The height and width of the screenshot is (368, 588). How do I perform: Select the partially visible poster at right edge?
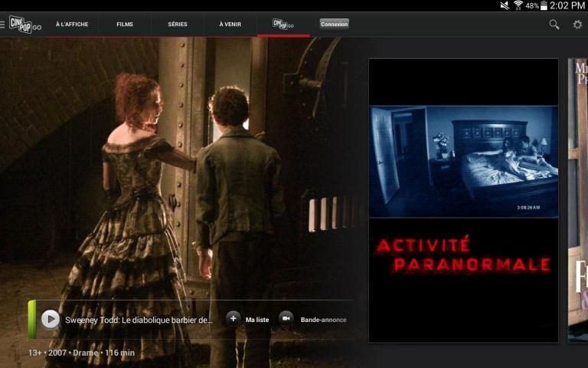578,200
